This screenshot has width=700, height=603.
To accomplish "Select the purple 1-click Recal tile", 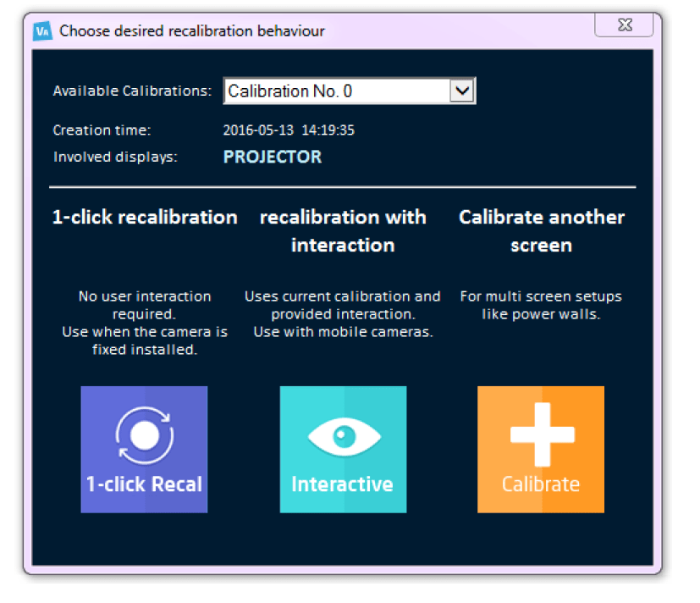I will 144,449.
